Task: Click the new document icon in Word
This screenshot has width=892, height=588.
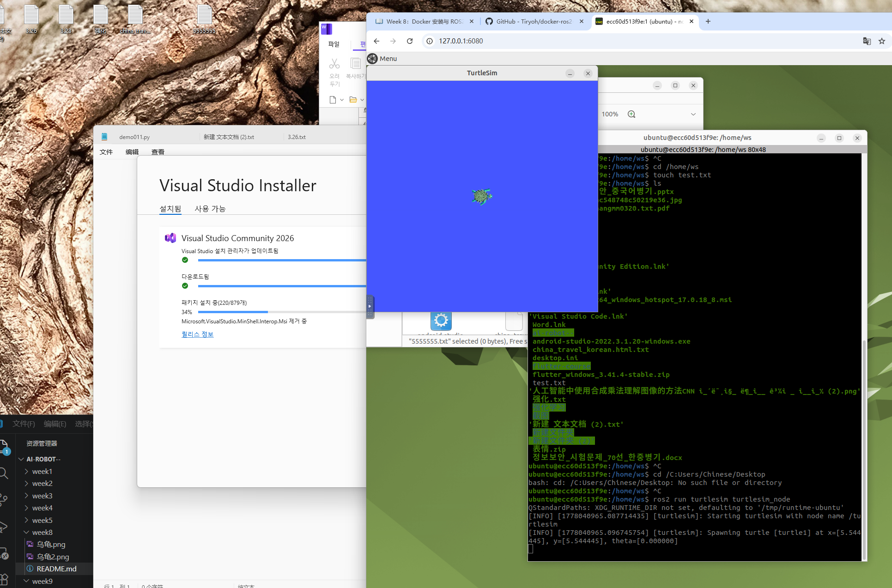Action: (333, 100)
